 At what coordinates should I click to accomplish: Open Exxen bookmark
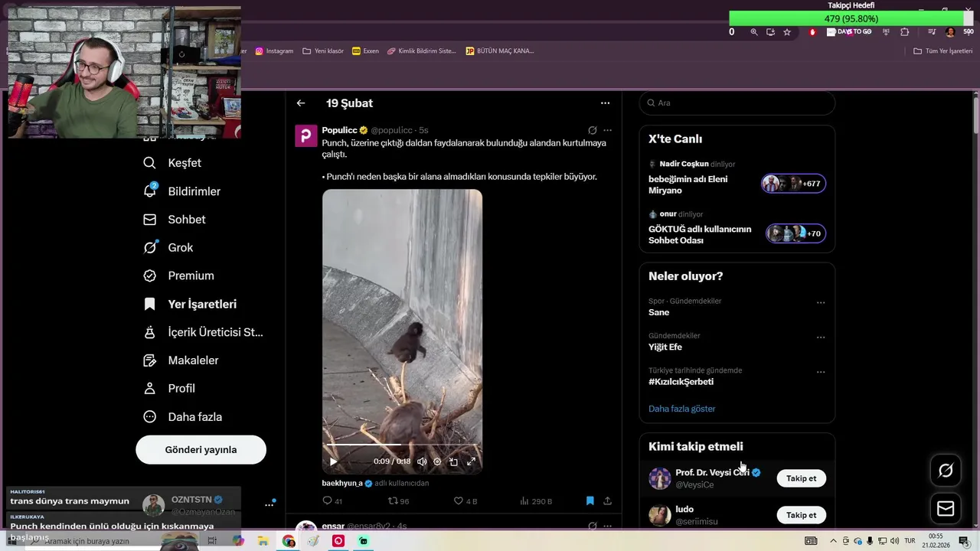365,51
